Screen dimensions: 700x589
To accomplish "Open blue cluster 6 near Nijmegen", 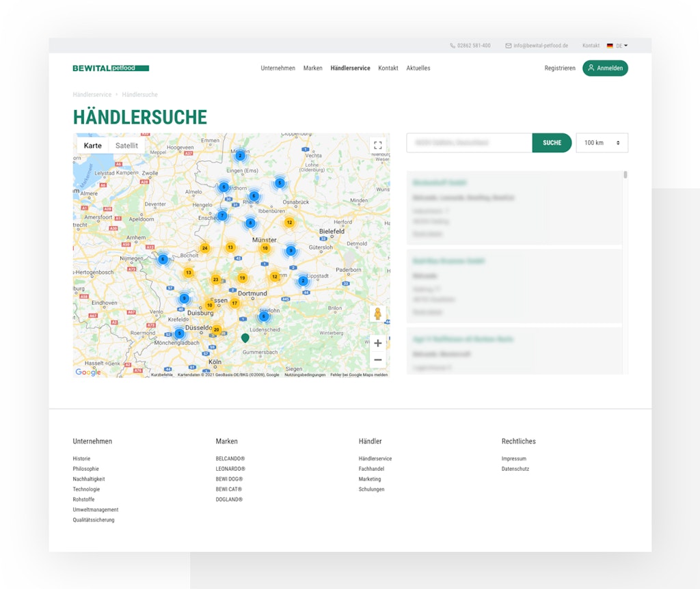I will coord(163,259).
